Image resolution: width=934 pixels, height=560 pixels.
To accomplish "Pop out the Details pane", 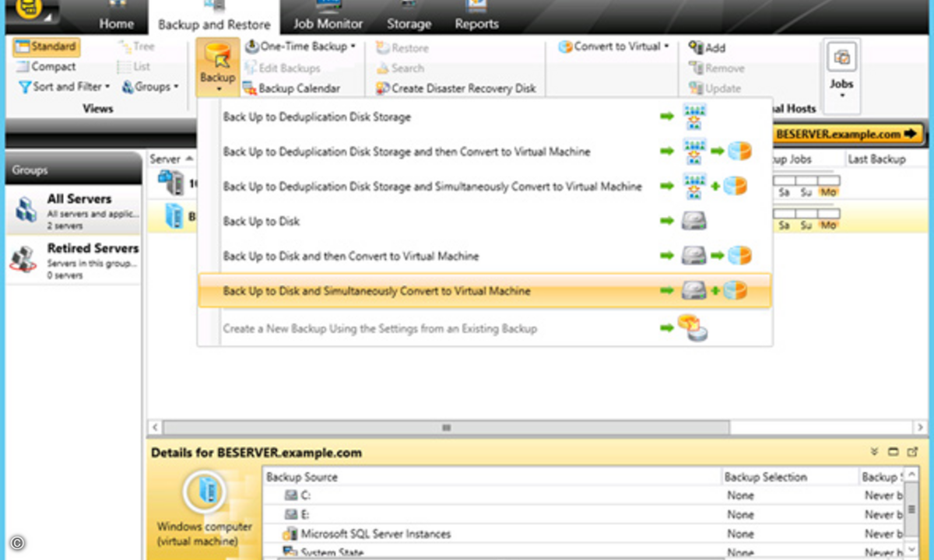I will [x=912, y=452].
